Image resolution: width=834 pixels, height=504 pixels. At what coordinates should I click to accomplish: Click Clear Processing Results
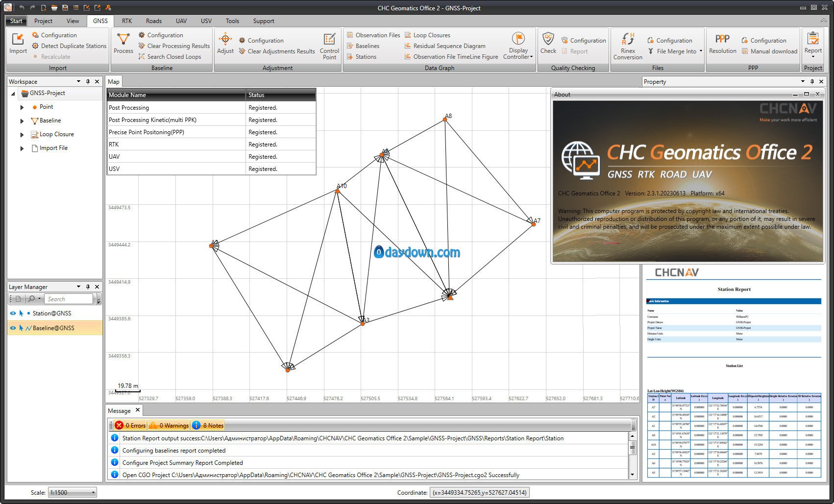tap(174, 46)
